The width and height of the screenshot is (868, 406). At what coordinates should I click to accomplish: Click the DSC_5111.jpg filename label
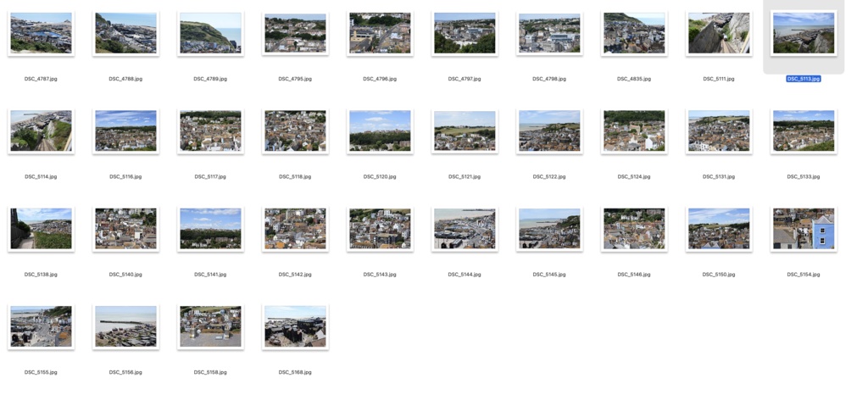click(719, 79)
